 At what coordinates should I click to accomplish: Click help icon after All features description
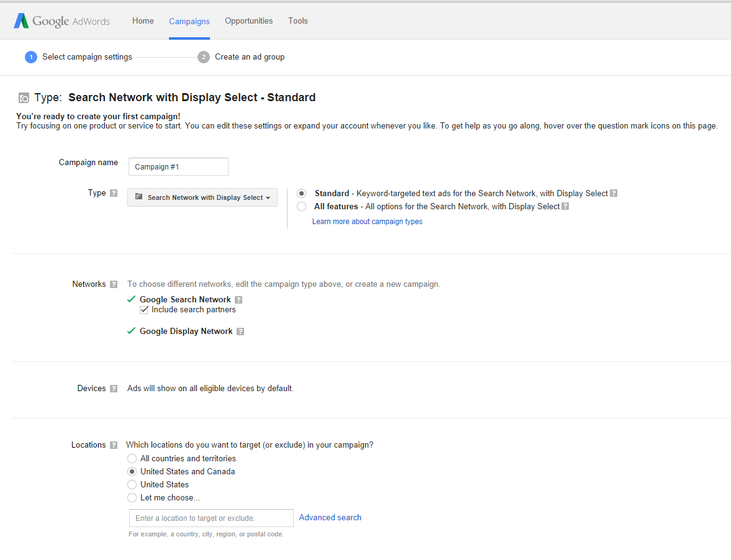pyautogui.click(x=565, y=206)
